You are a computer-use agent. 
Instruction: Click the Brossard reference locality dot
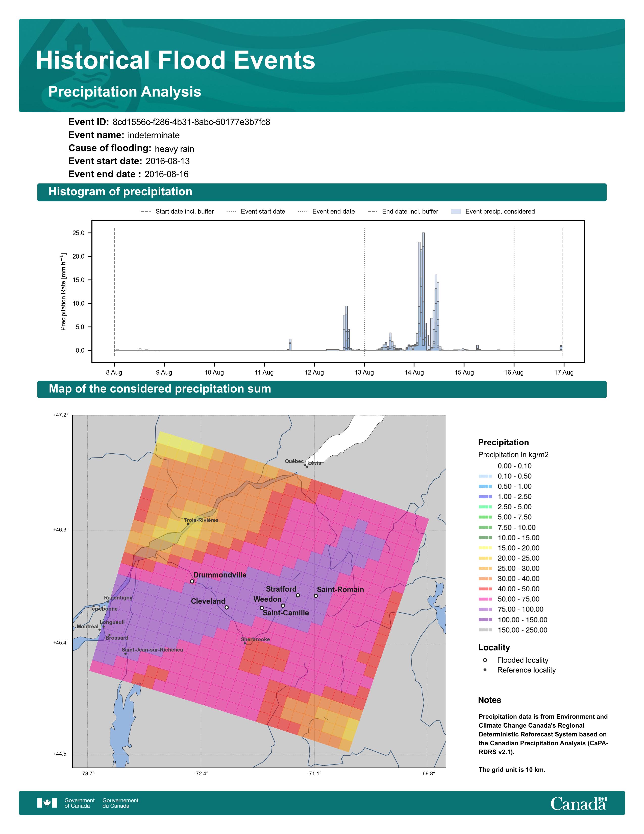[110, 635]
